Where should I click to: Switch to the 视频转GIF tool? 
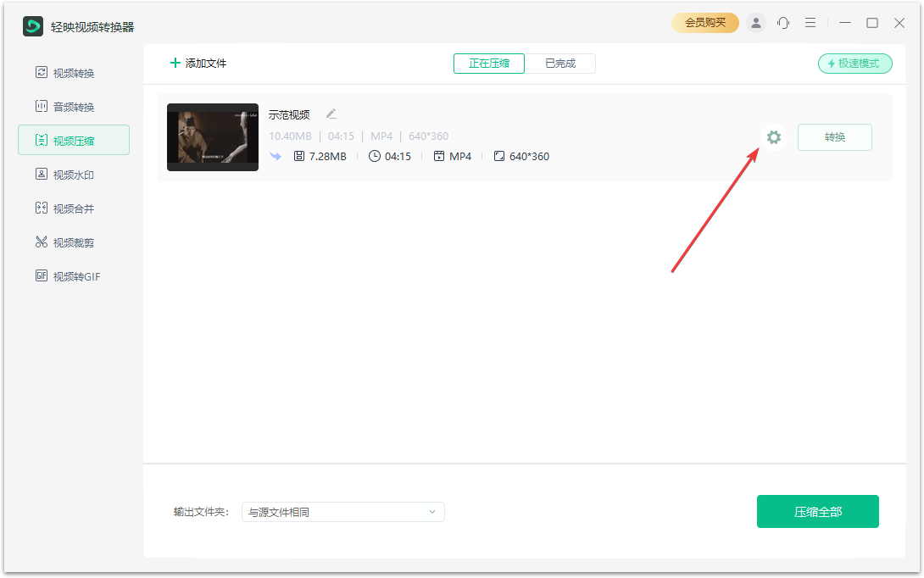74,275
